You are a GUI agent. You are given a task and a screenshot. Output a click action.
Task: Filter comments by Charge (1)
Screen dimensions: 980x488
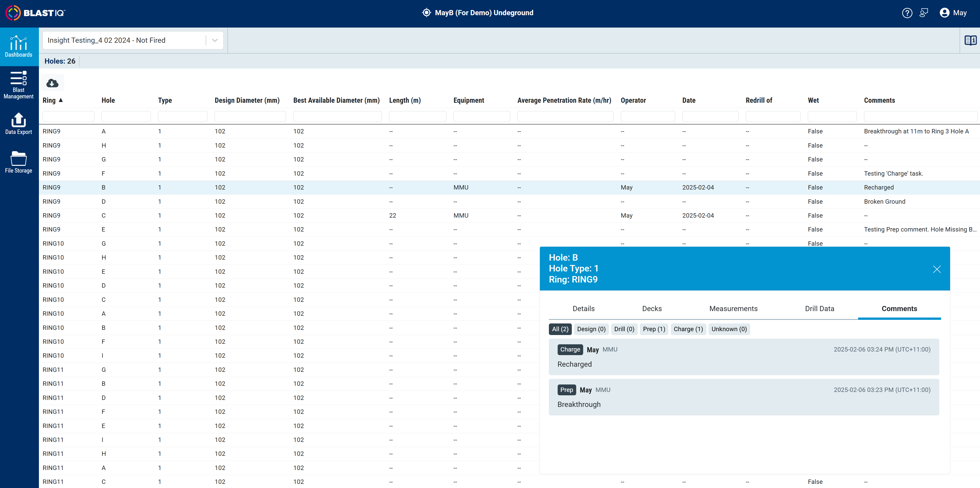(x=688, y=329)
